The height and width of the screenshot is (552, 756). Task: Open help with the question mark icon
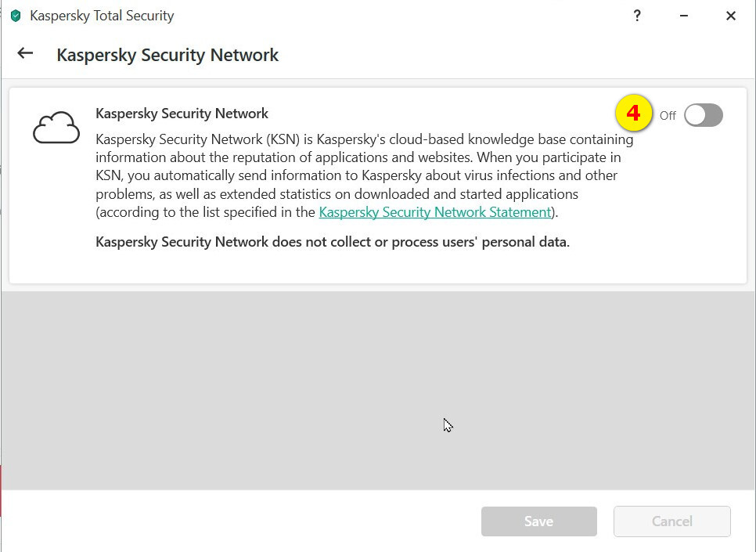637,16
